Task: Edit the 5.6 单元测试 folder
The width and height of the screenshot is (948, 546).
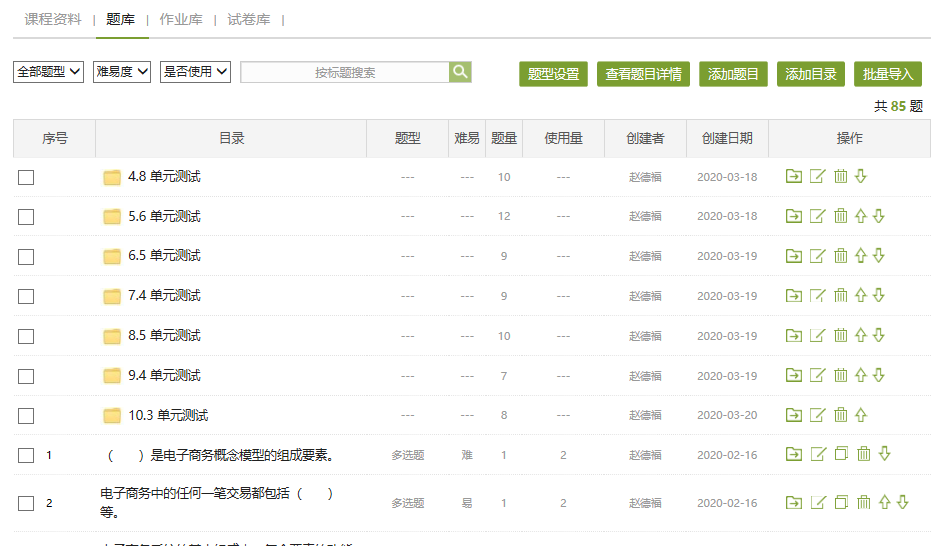Action: pos(817,216)
